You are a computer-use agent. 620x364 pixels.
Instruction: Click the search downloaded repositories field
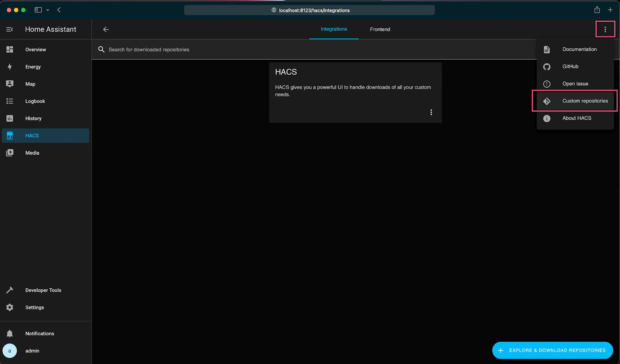314,50
